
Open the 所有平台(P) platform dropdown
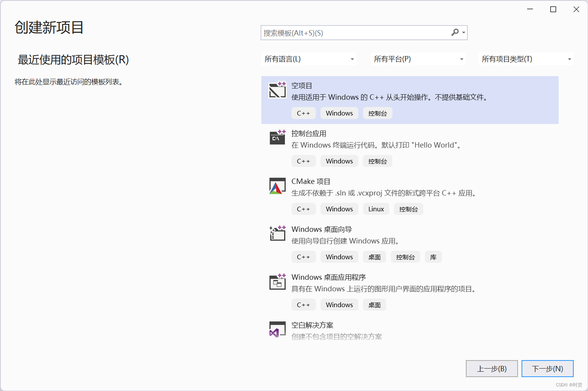pyautogui.click(x=418, y=59)
